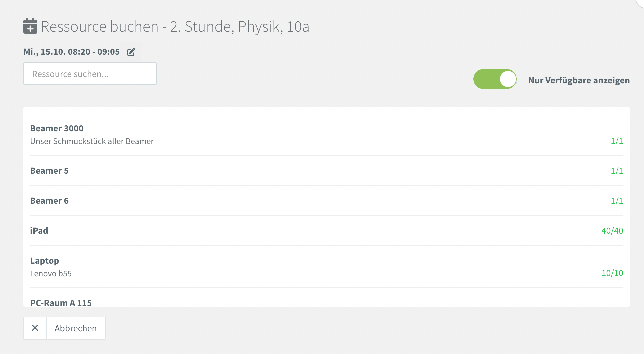Click the date text 'Mi., 15.10. 08:20 - 09:05'

click(x=71, y=52)
